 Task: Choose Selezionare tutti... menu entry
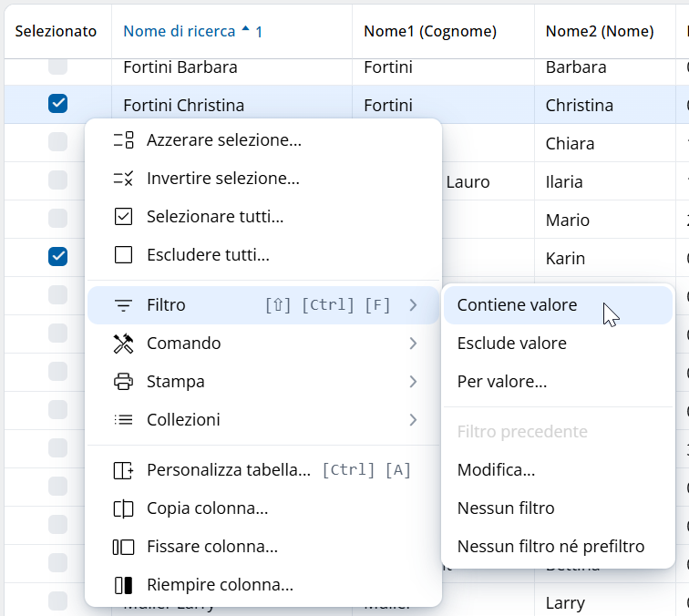(x=263, y=217)
